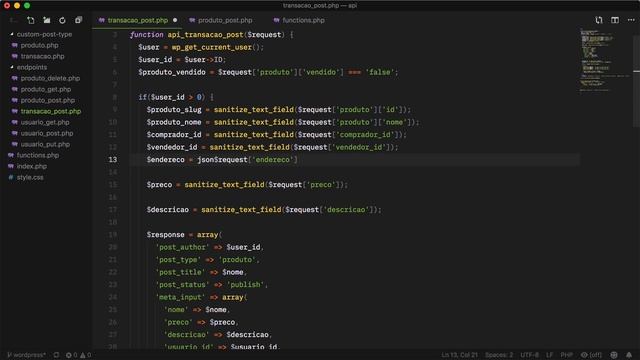Click the 'meta_input' array key
This screenshot has height=360, width=640.
(x=180, y=297)
